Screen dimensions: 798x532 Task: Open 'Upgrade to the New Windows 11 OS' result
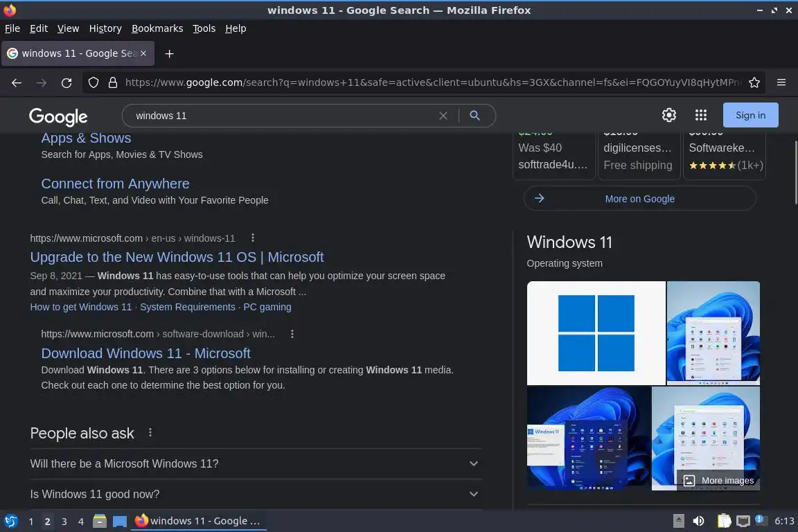click(x=177, y=257)
